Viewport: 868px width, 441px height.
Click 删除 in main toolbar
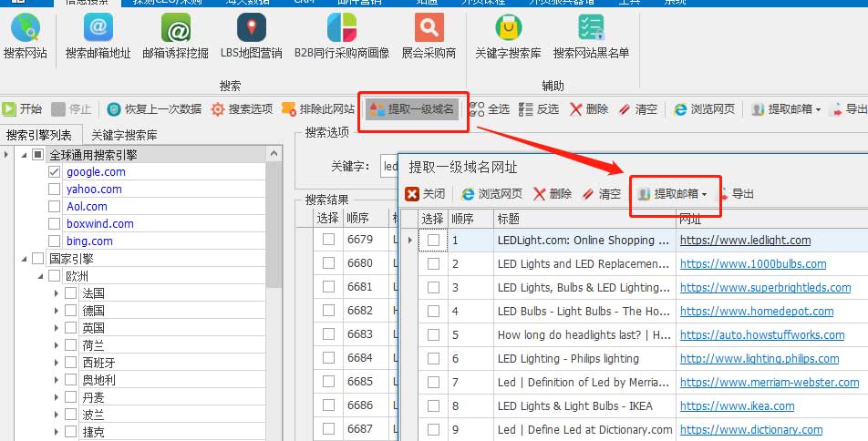[x=588, y=109]
